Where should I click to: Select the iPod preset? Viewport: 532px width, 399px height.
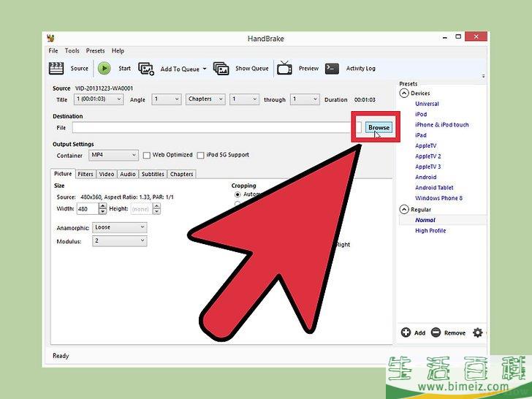click(x=421, y=114)
